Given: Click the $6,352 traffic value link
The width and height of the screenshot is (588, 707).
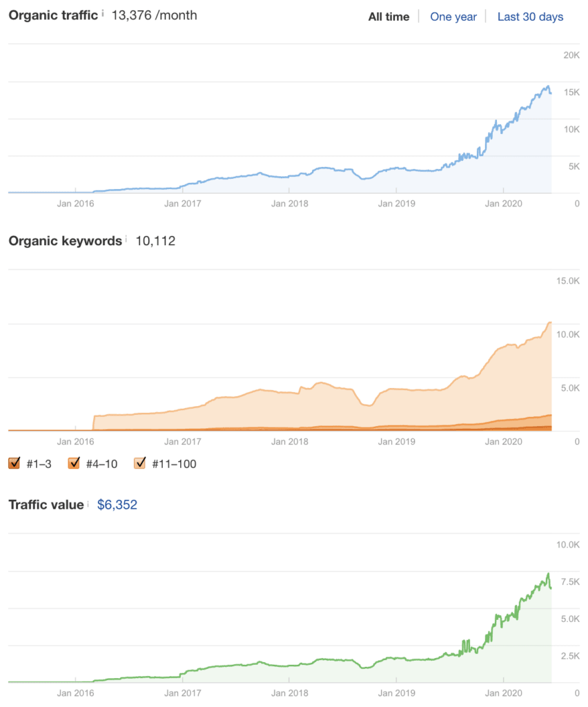Looking at the screenshot, I should pyautogui.click(x=117, y=505).
